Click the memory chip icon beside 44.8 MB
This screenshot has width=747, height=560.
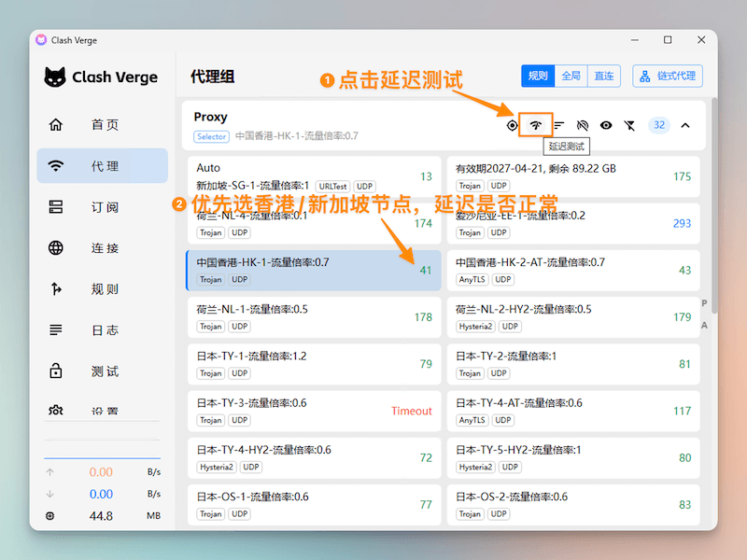point(50,516)
